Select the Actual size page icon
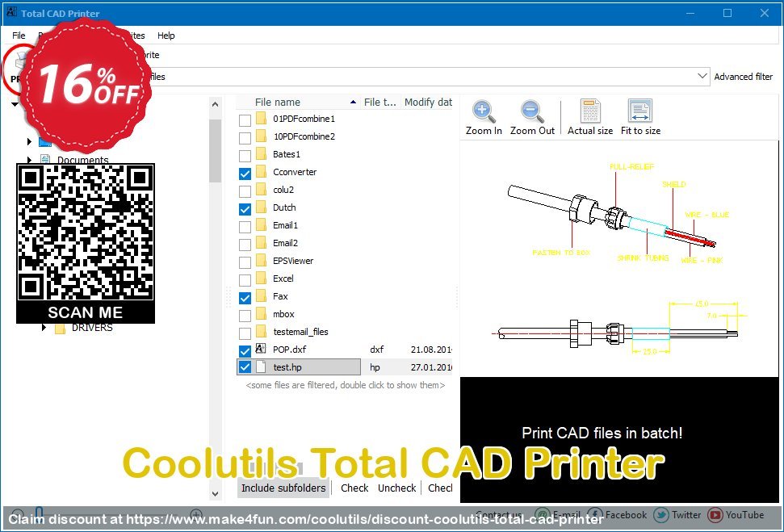 590,111
